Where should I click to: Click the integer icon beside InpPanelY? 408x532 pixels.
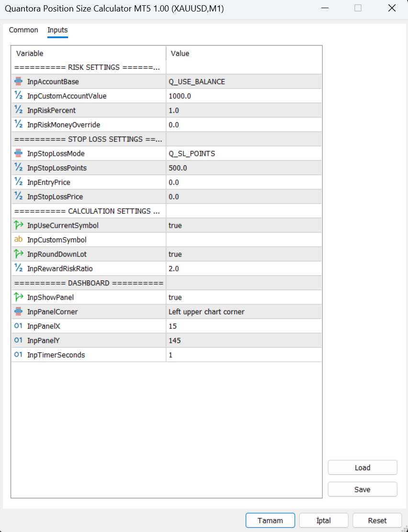tap(18, 340)
